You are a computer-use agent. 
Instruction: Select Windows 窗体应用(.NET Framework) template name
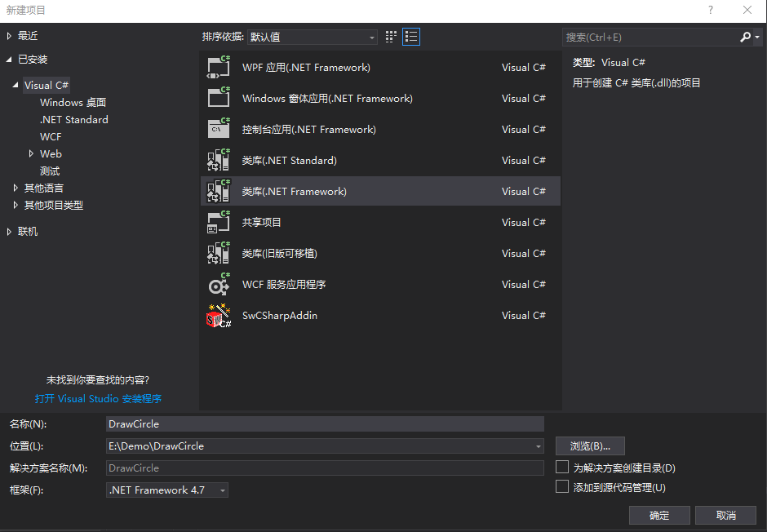click(327, 98)
